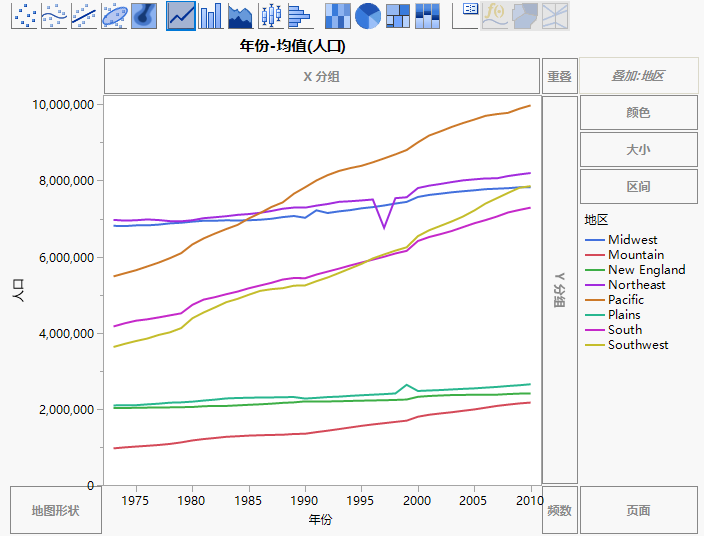Viewport: 704px width, 536px height.
Task: Select the Area chart icon
Action: click(x=240, y=15)
